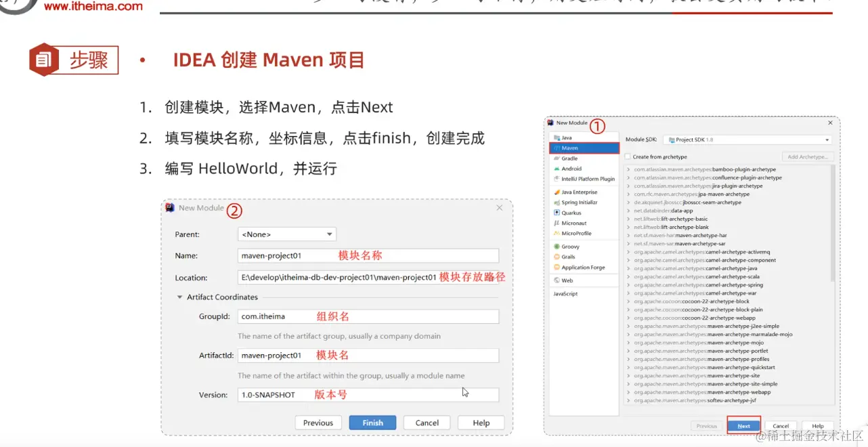Click the Next button
868x447 pixels.
pyautogui.click(x=743, y=426)
